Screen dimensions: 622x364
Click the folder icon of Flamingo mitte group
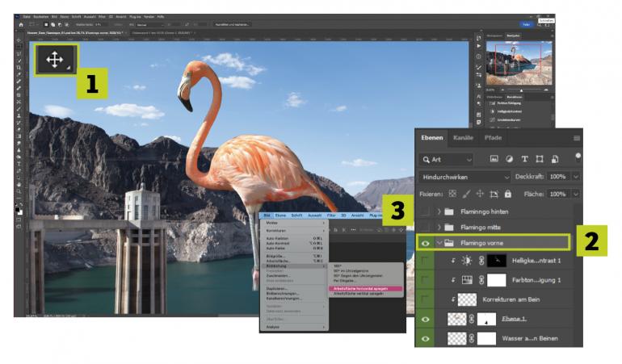(449, 228)
